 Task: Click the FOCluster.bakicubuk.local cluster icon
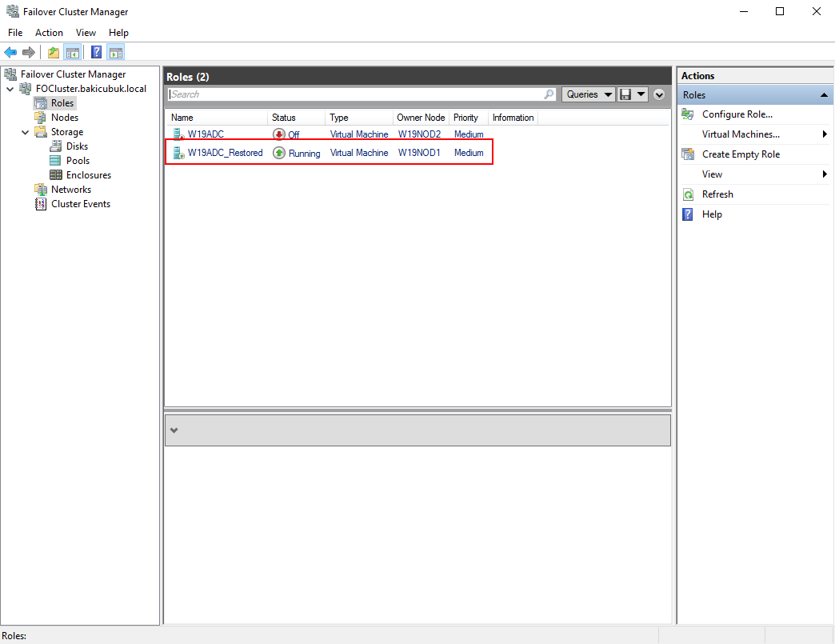point(25,89)
